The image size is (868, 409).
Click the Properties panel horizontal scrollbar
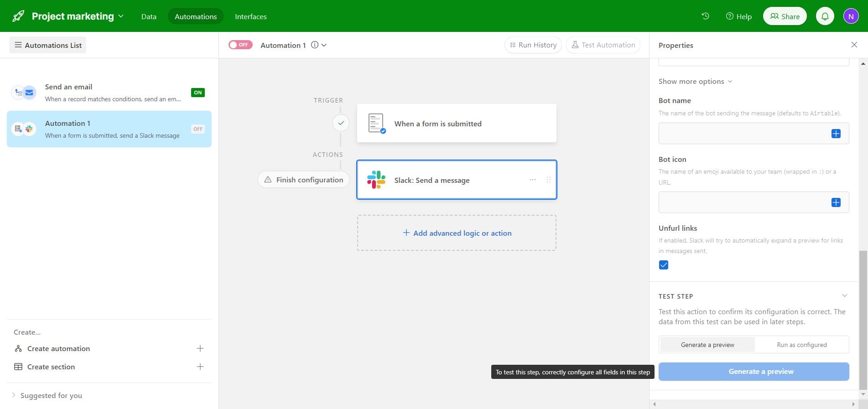click(754, 404)
